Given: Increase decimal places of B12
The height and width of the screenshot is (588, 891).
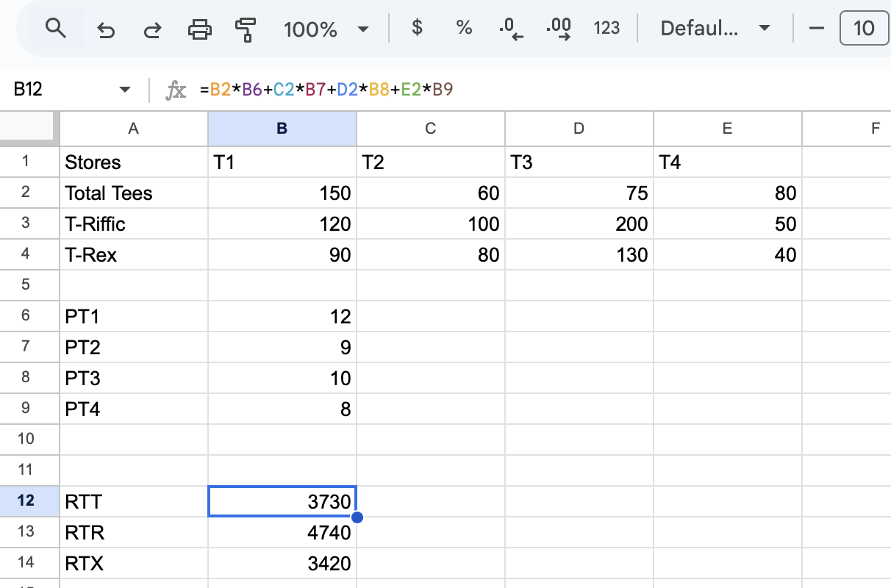Looking at the screenshot, I should click(558, 28).
